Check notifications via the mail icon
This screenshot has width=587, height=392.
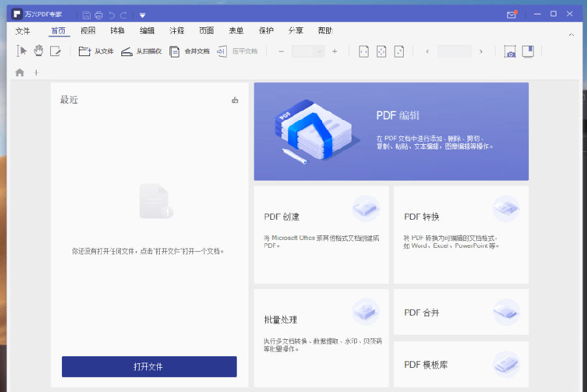point(512,14)
